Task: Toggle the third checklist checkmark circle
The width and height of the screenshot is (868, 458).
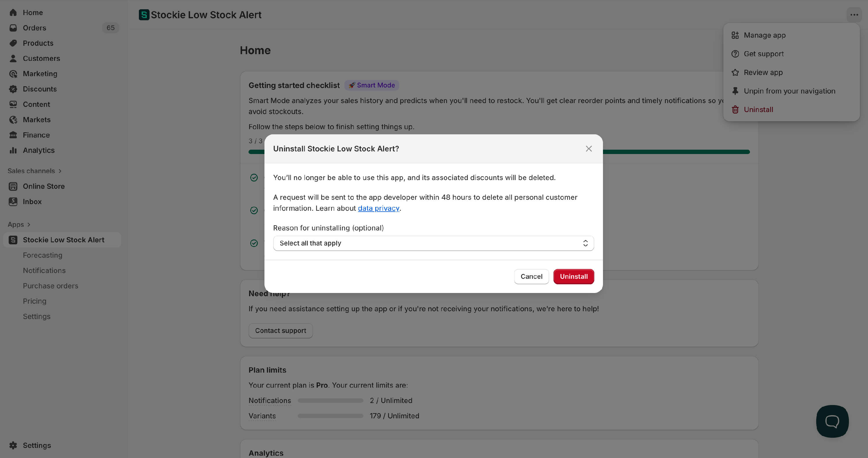Action: 254,243
